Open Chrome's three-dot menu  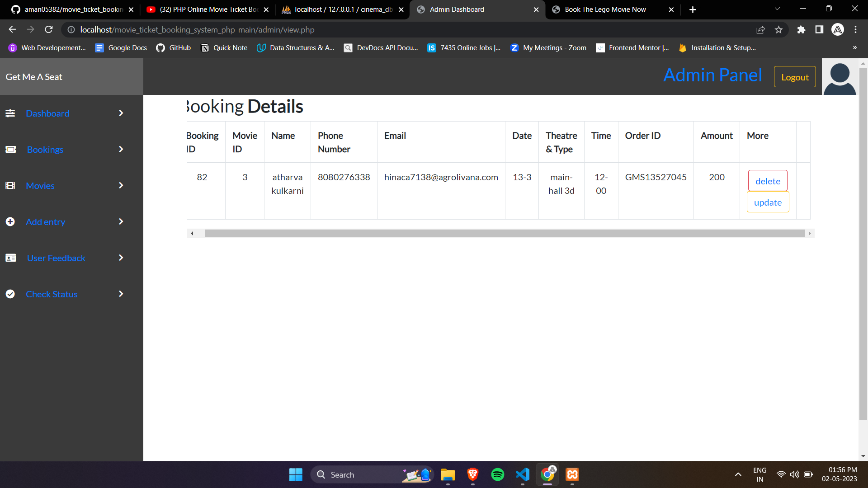[855, 29]
